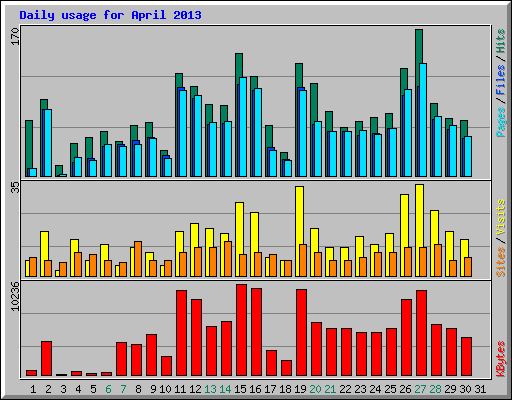Click the day 2 cyan pages bar

[x=48, y=143]
